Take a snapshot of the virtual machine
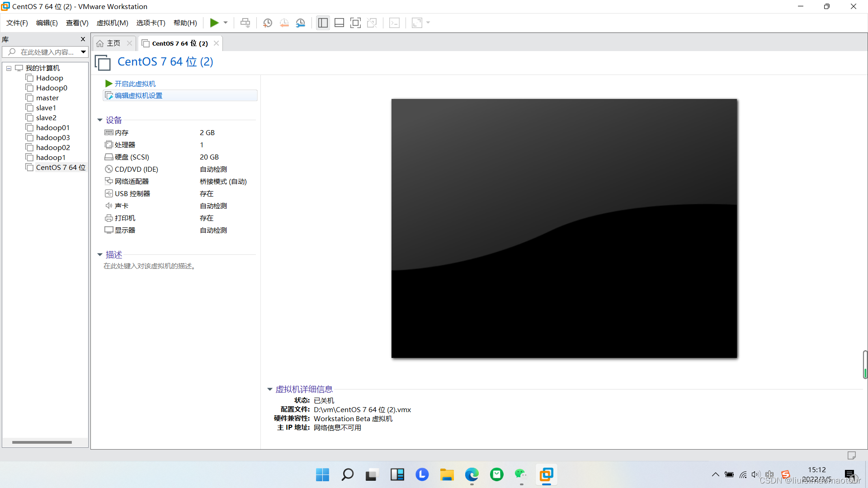Viewport: 868px width, 488px height. [x=268, y=23]
